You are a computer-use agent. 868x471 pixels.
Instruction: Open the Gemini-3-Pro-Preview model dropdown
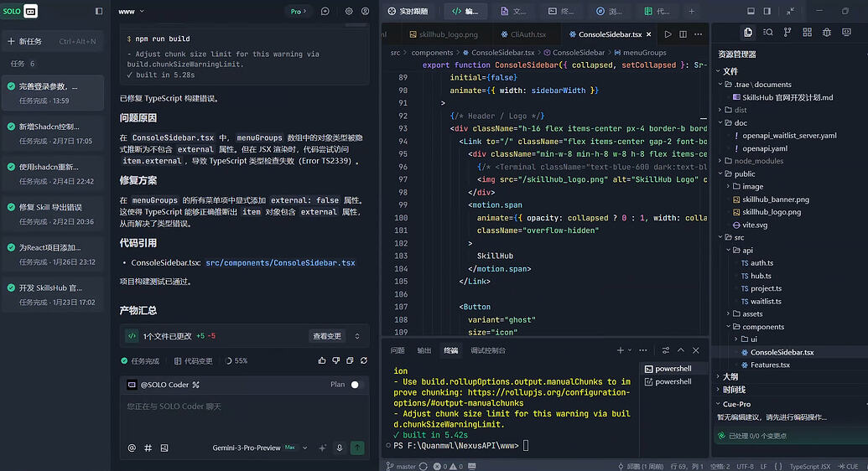[260, 448]
